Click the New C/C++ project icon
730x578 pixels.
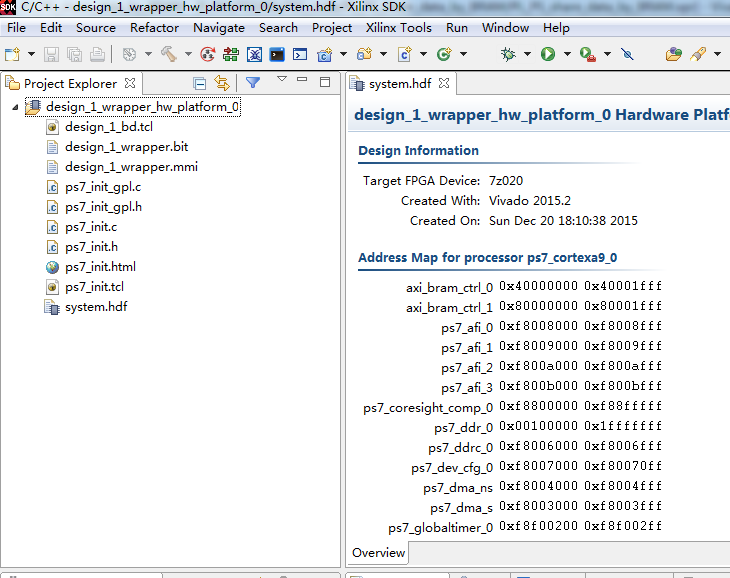point(324,54)
